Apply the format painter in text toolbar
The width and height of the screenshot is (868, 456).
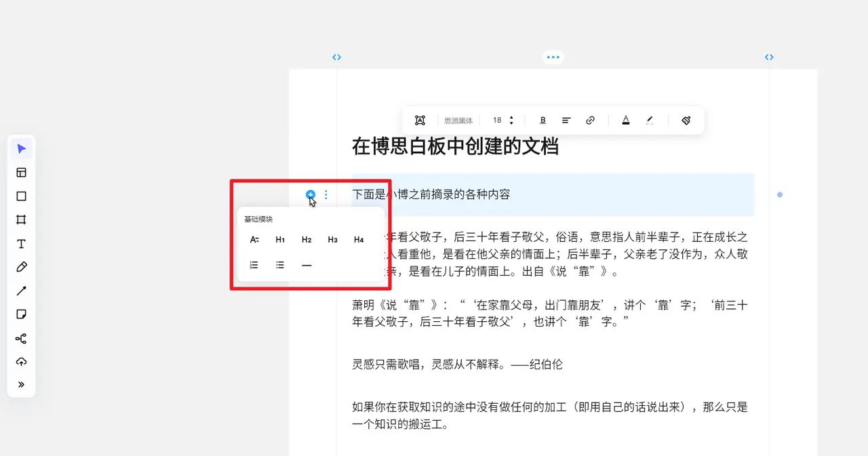686,120
